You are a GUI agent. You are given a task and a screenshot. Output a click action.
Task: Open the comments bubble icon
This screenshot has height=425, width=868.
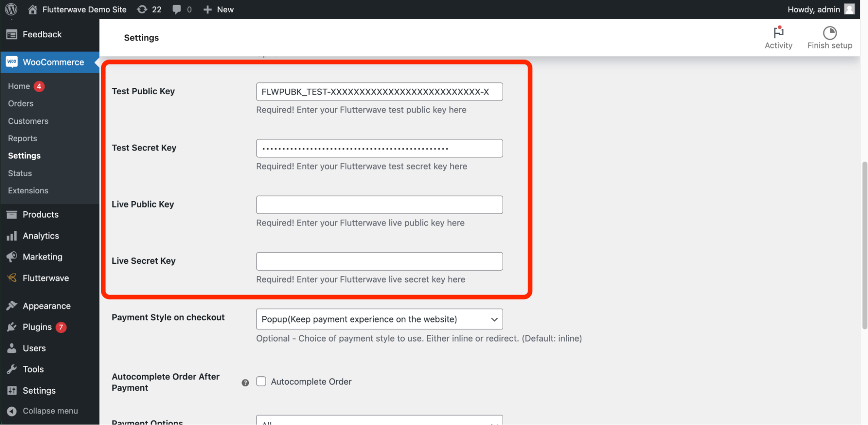pos(176,10)
